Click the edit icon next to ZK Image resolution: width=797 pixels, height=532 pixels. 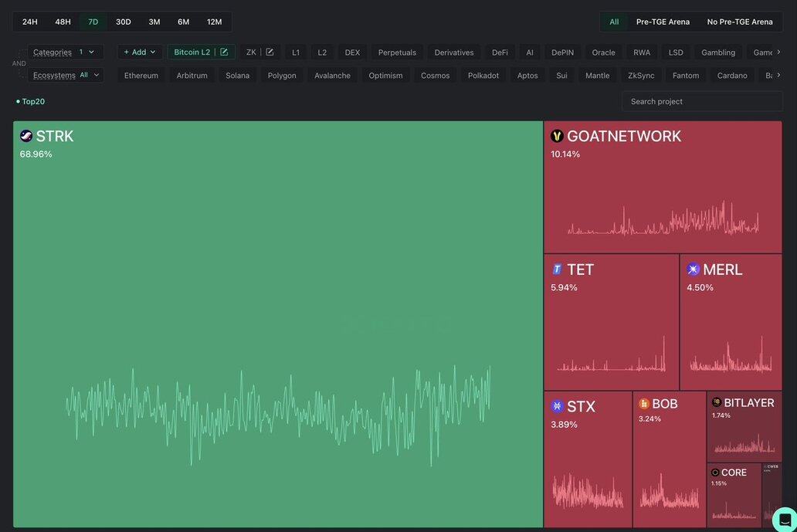point(270,53)
